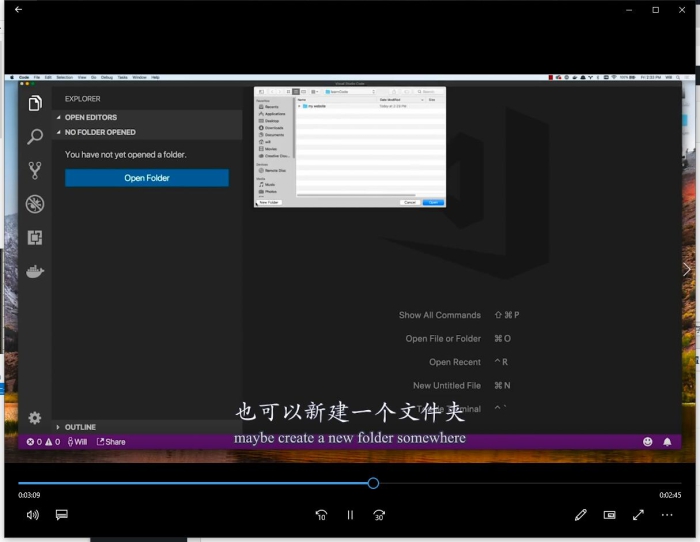Viewport: 700px width, 542px height.
Task: Select column view button in file dialog
Action: tap(304, 92)
